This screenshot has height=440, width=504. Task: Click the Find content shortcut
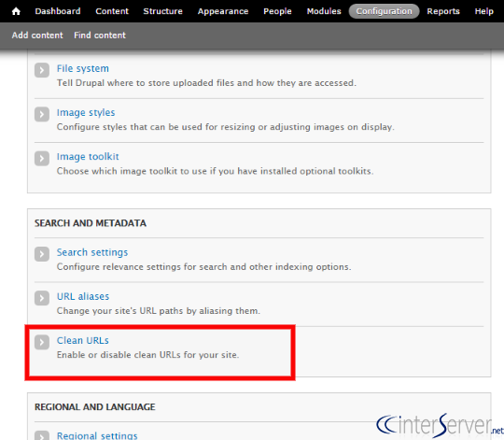point(100,35)
